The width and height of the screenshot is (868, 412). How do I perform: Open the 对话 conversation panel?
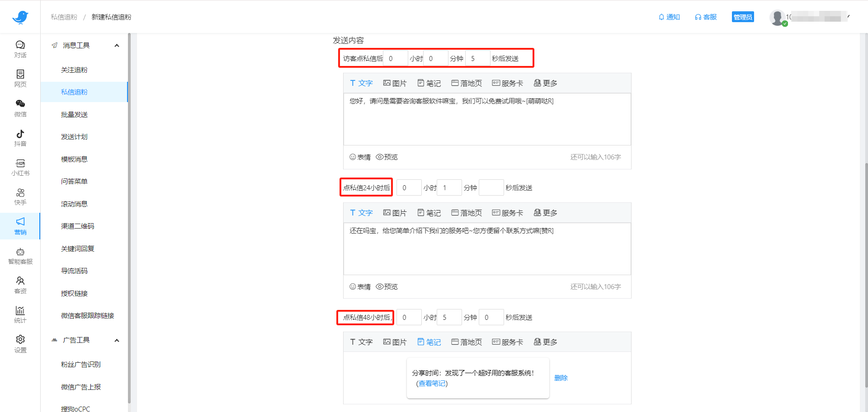(20, 48)
